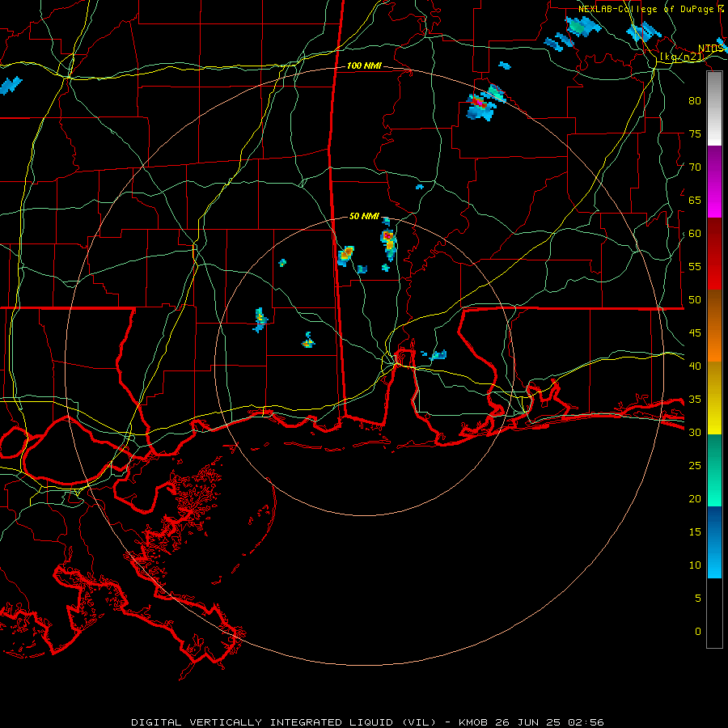Select the orange-brown segment of the color scale
The height and width of the screenshot is (728, 728).
[714, 326]
